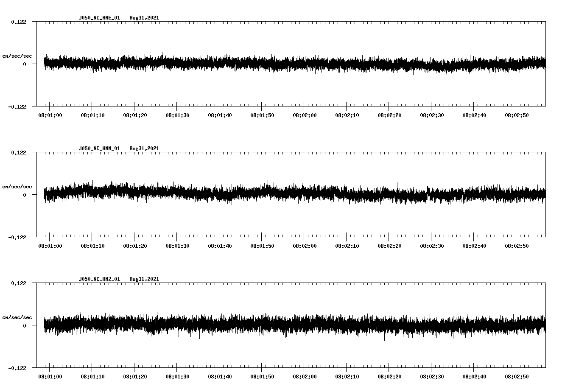Click the Aug31,2021 date on the HNZ plot
The width and height of the screenshot is (576, 392).
(x=144, y=279)
